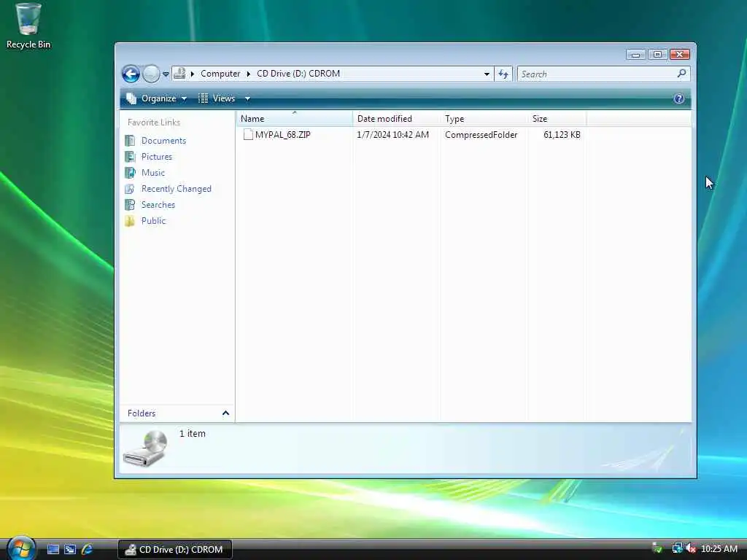747x560 pixels.
Task: Open the Views dropdown arrow
Action: pos(247,98)
